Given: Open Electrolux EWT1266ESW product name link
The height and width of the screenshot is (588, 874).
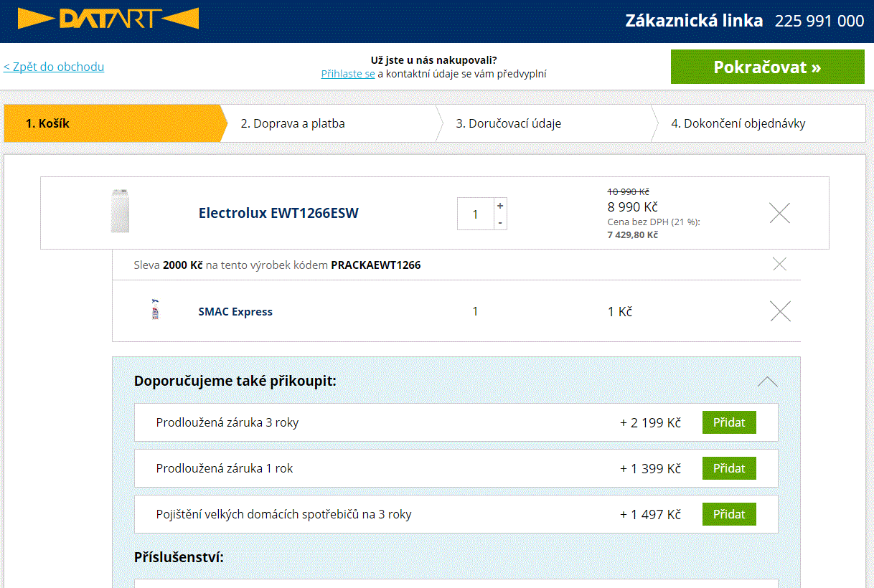Looking at the screenshot, I should coord(278,213).
